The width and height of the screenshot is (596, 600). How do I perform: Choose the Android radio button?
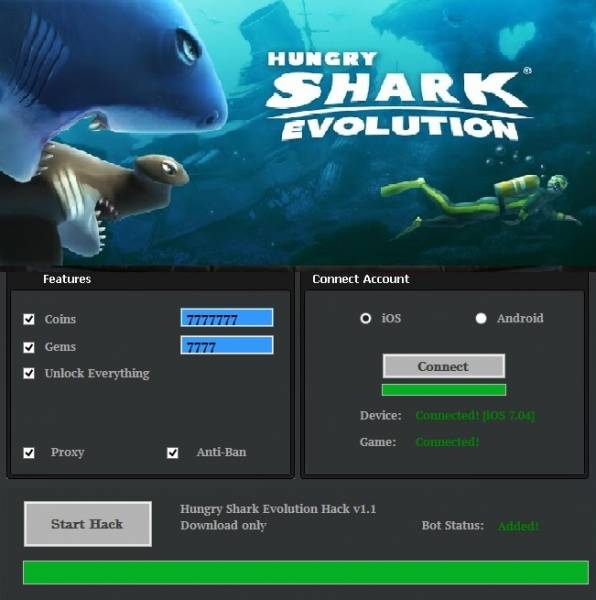pos(481,318)
